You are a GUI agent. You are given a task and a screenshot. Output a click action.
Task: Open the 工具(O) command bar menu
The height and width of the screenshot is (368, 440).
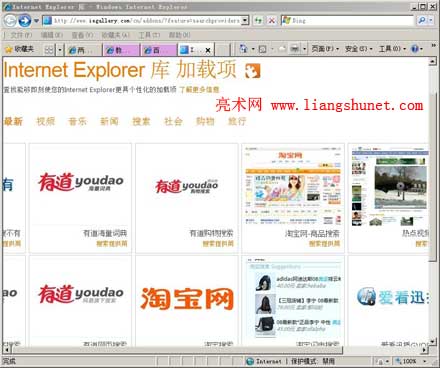pyautogui.click(x=392, y=49)
